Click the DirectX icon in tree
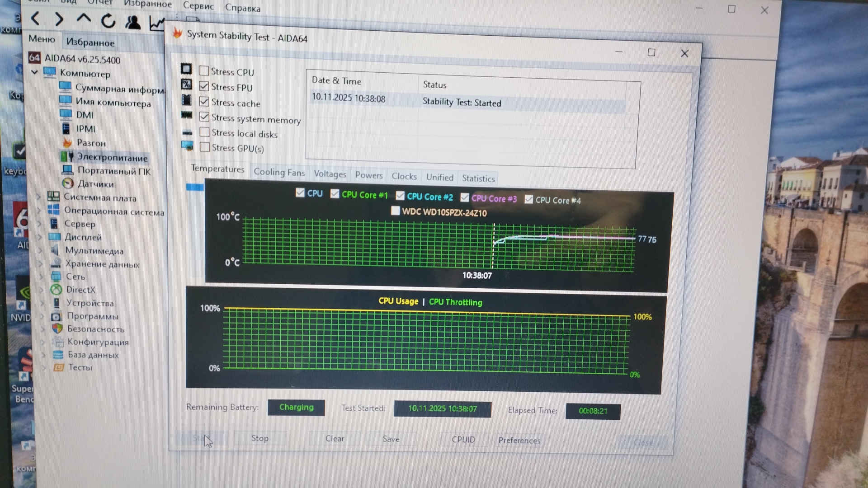 (57, 290)
